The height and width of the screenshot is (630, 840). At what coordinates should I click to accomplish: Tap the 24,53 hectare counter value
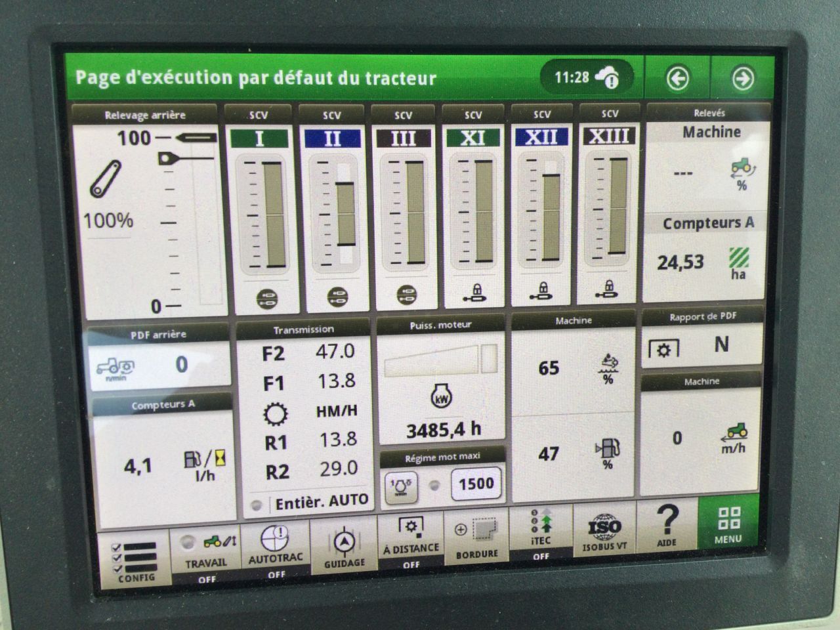click(681, 262)
